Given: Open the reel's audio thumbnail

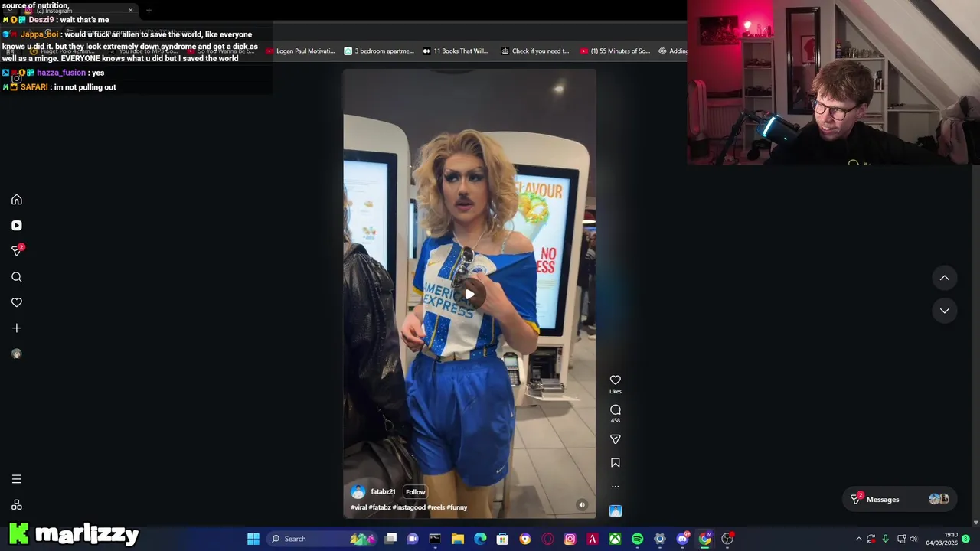Looking at the screenshot, I should coord(616,511).
